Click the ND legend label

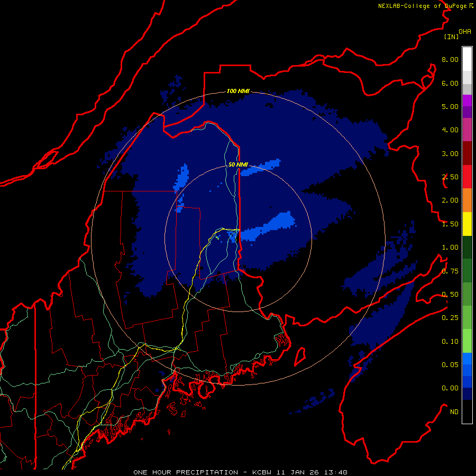pos(454,412)
